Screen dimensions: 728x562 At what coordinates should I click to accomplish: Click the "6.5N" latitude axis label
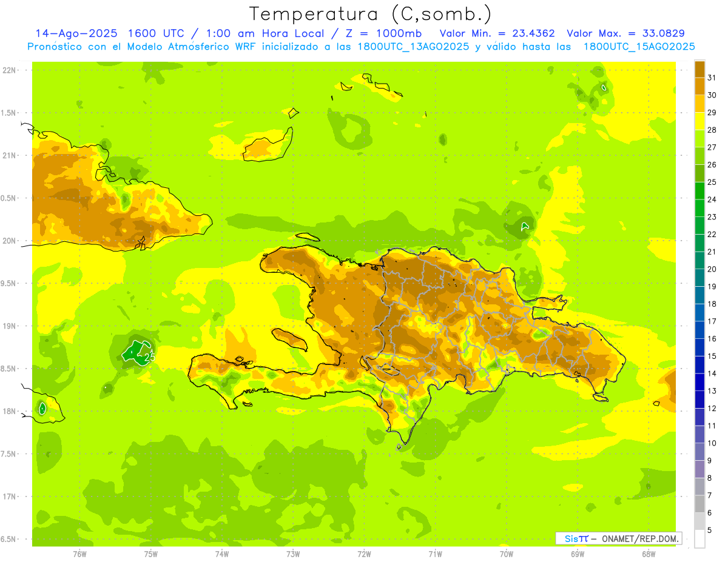tap(9, 539)
